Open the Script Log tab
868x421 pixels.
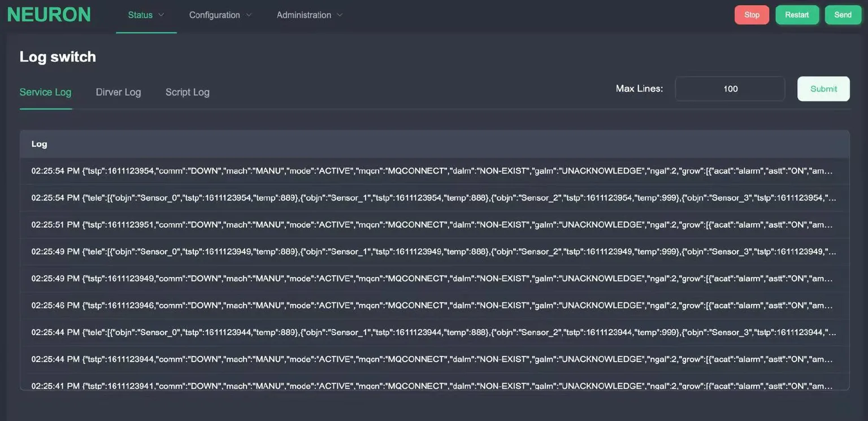[x=187, y=92]
